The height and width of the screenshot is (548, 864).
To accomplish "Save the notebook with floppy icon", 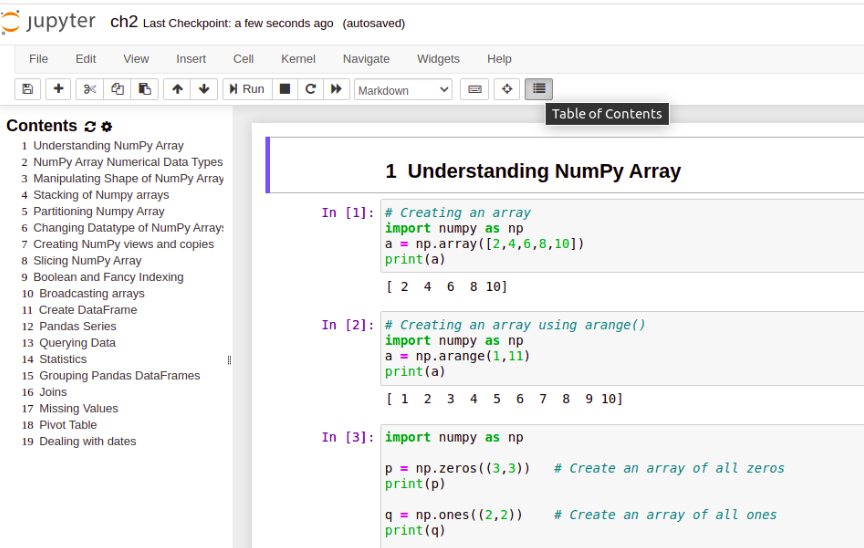I will pos(28,89).
